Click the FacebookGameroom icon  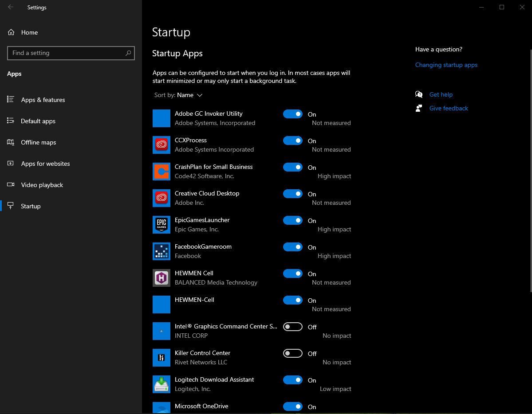click(x=161, y=251)
